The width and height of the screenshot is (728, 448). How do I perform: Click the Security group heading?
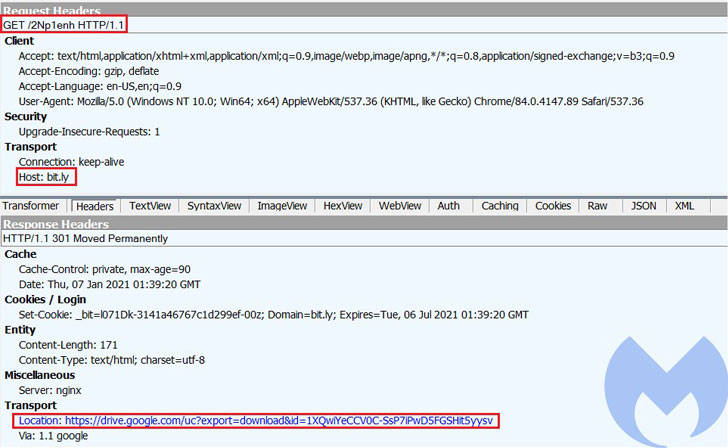point(26,117)
